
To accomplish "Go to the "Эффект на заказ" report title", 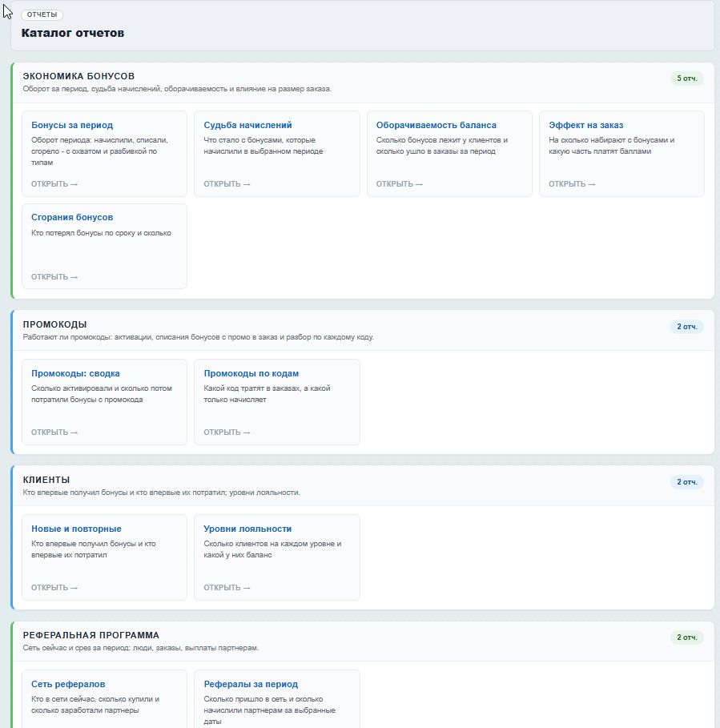I will [x=585, y=125].
